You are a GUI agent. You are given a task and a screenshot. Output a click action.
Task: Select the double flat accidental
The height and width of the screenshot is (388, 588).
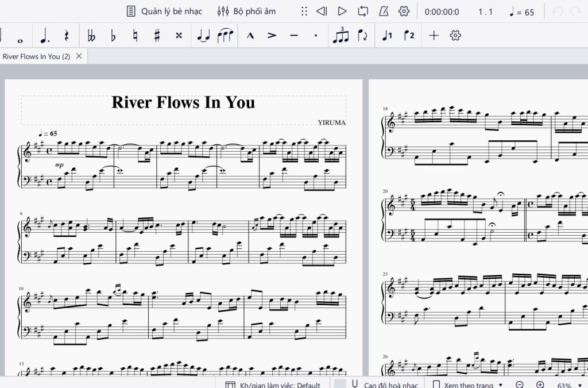pos(91,36)
